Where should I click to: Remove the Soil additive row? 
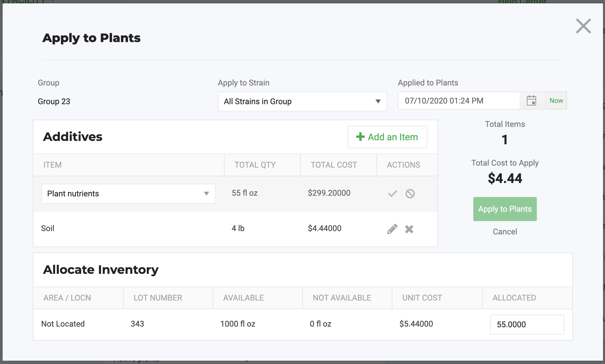[409, 229]
